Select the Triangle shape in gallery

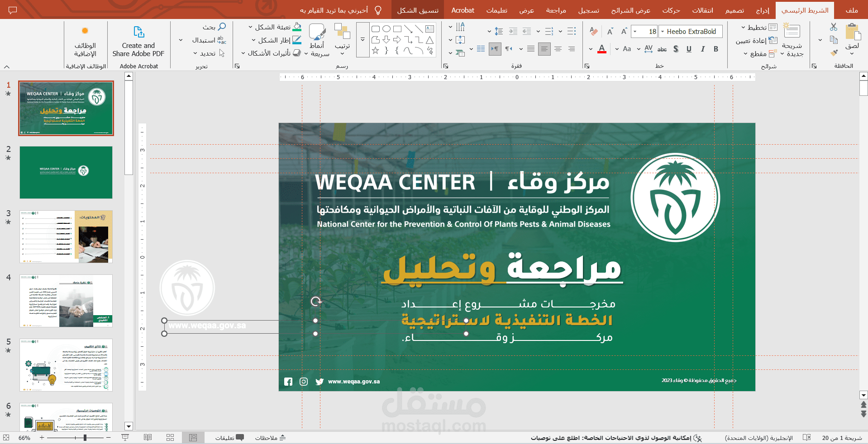tap(430, 40)
